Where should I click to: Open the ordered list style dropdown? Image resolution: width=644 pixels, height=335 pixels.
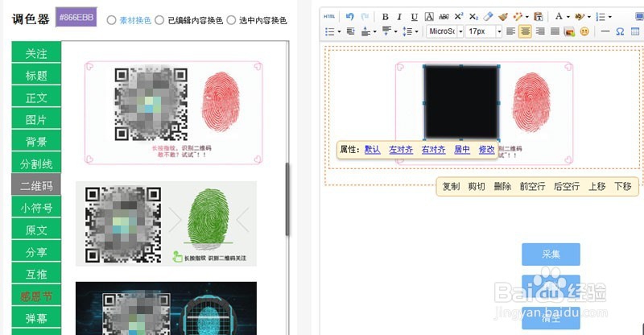point(610,17)
